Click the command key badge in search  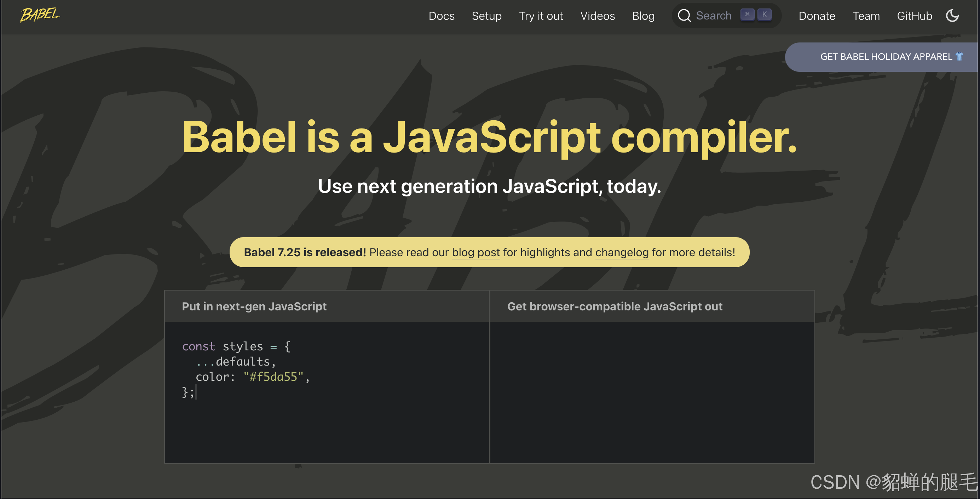[747, 15]
